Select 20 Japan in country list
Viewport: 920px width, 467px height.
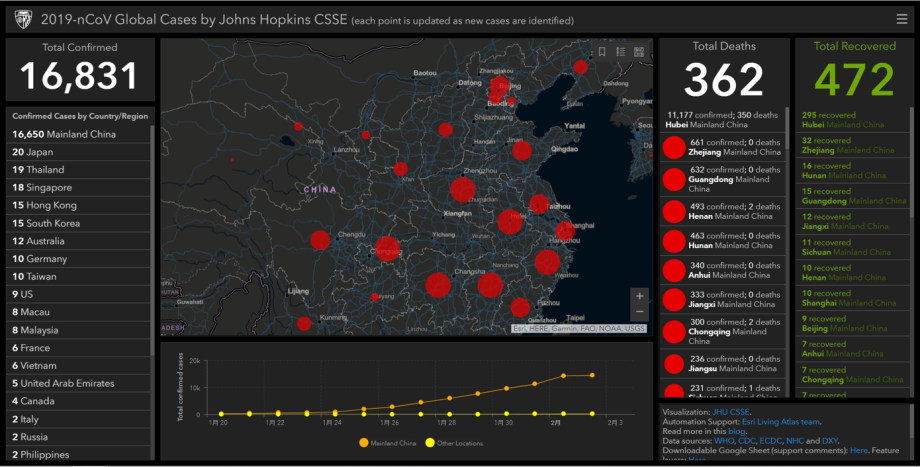point(79,152)
